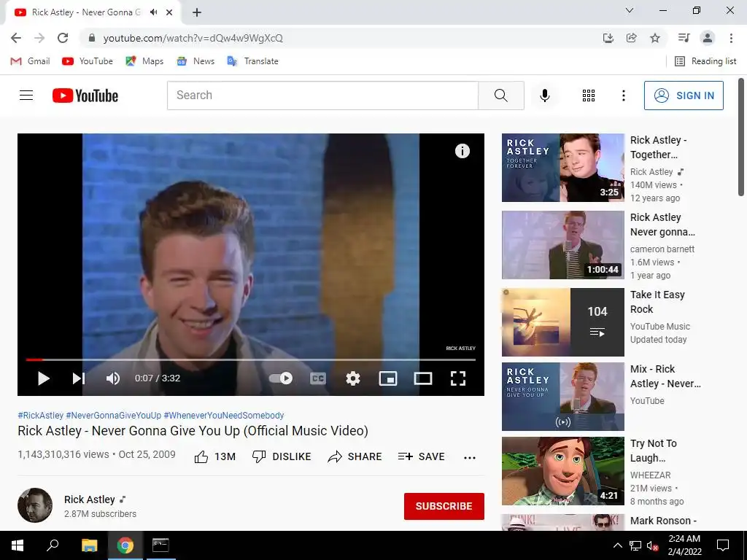Click the YouTube logo

[x=85, y=96]
